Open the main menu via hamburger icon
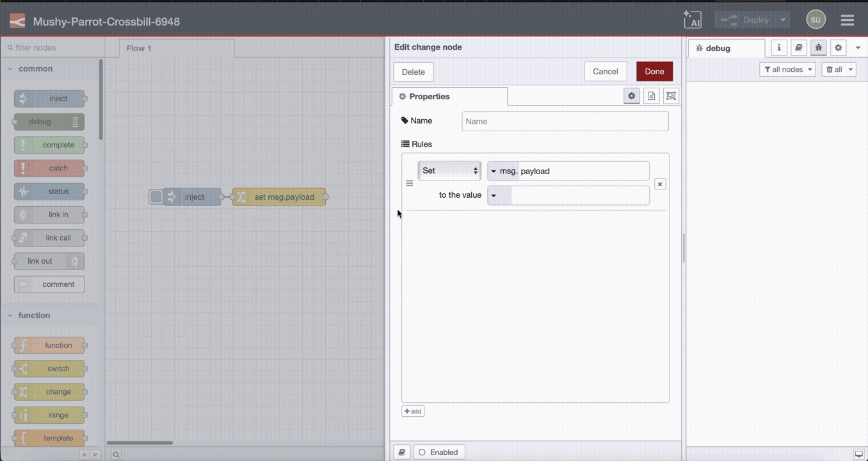Image resolution: width=868 pixels, height=461 pixels. [847, 19]
